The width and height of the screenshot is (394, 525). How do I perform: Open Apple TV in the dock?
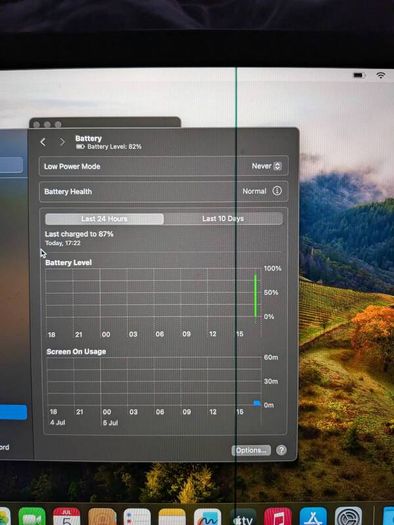243,517
